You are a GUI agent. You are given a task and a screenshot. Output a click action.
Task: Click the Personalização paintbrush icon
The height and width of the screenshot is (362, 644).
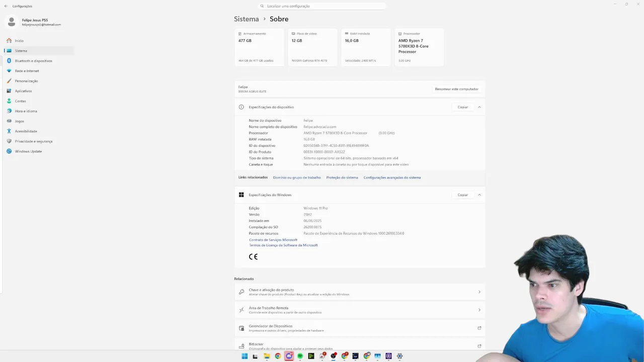click(9, 81)
